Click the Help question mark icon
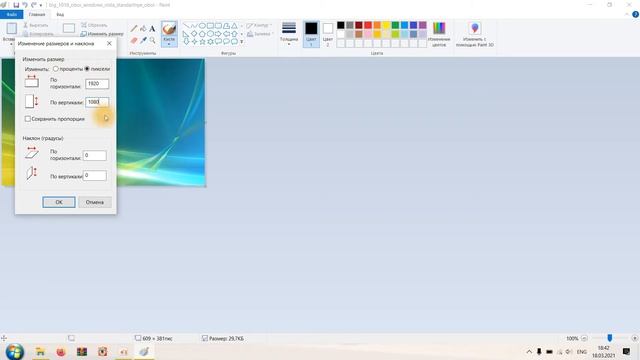Viewport: 640px width, 360px height. [x=636, y=14]
